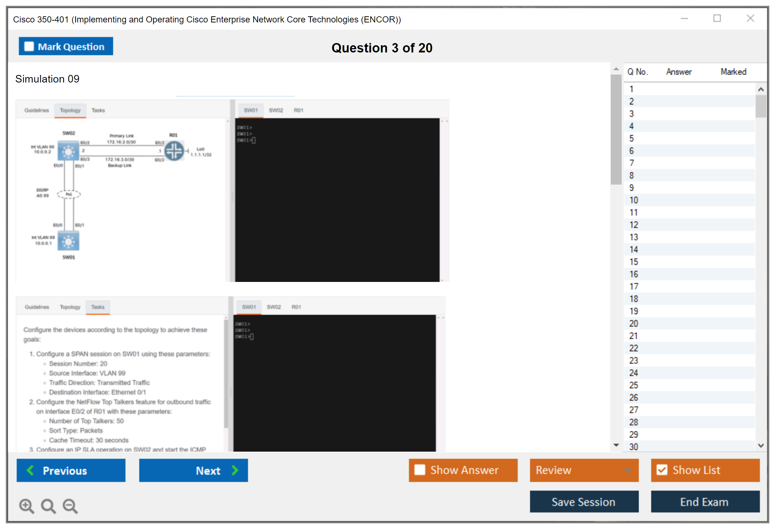Click the zoom out magnifier icon
The image size is (778, 532).
(x=70, y=506)
